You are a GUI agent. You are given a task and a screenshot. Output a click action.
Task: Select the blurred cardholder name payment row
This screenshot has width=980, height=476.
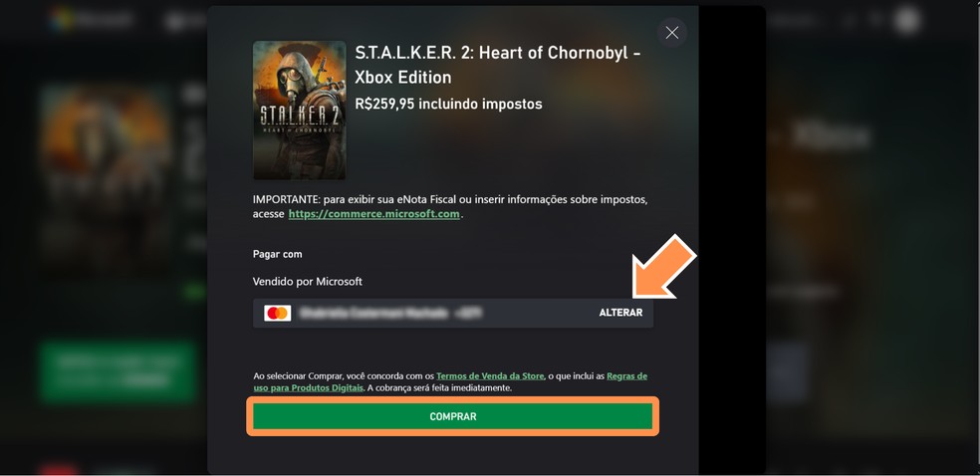pyautogui.click(x=453, y=313)
